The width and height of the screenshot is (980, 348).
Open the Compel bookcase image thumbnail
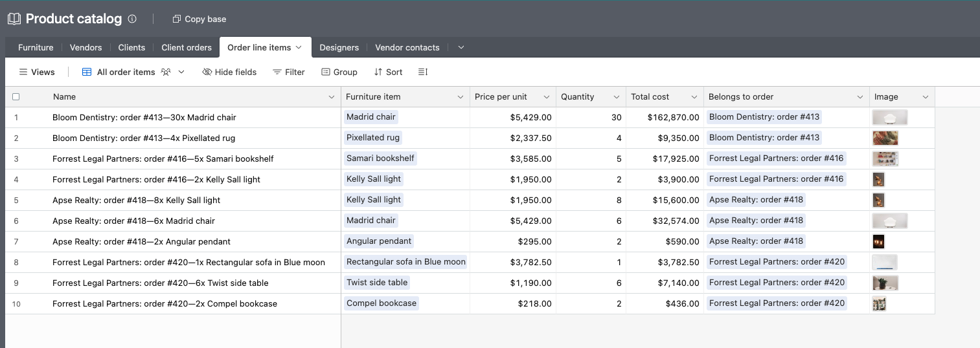(x=879, y=303)
